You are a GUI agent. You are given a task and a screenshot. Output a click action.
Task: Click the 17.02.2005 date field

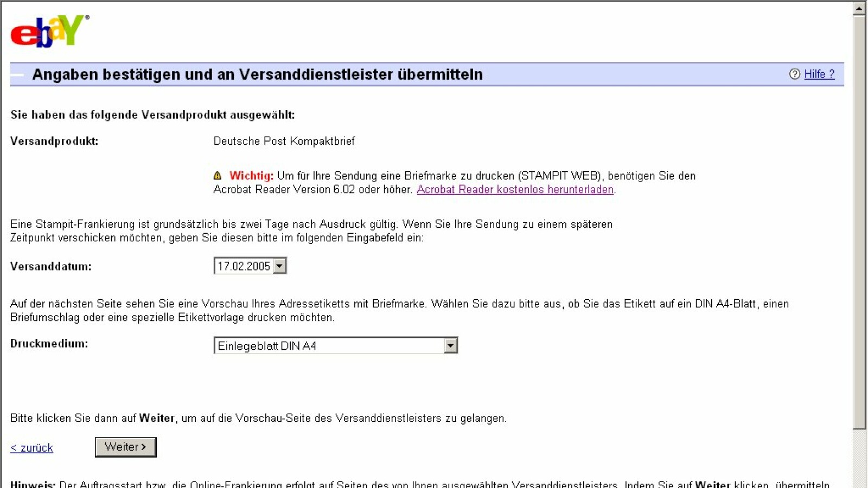tap(244, 266)
